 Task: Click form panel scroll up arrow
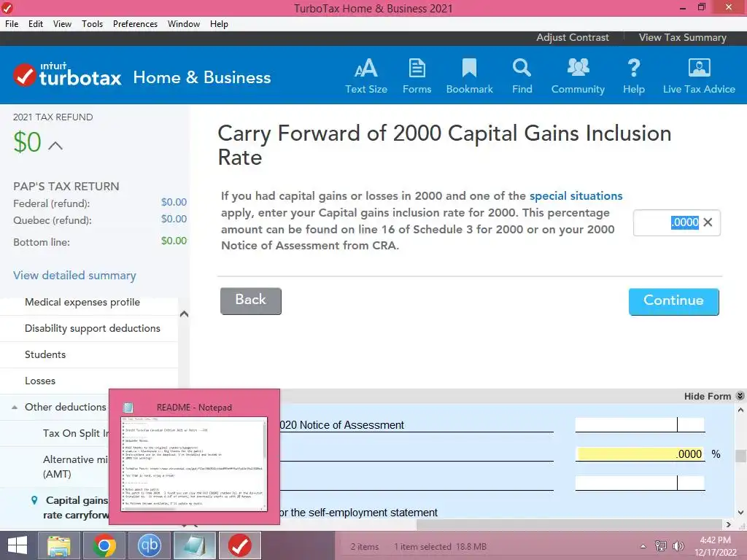click(x=740, y=410)
